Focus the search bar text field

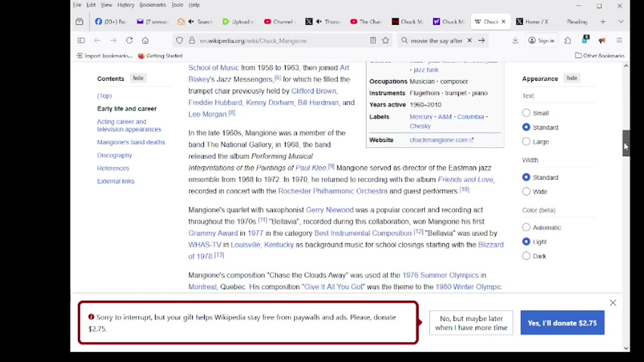[436, 40]
